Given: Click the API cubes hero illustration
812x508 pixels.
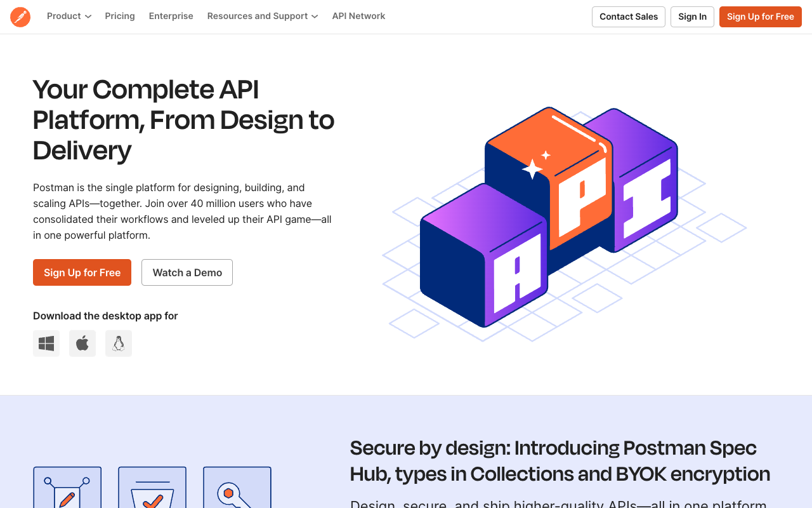Looking at the screenshot, I should (x=564, y=224).
